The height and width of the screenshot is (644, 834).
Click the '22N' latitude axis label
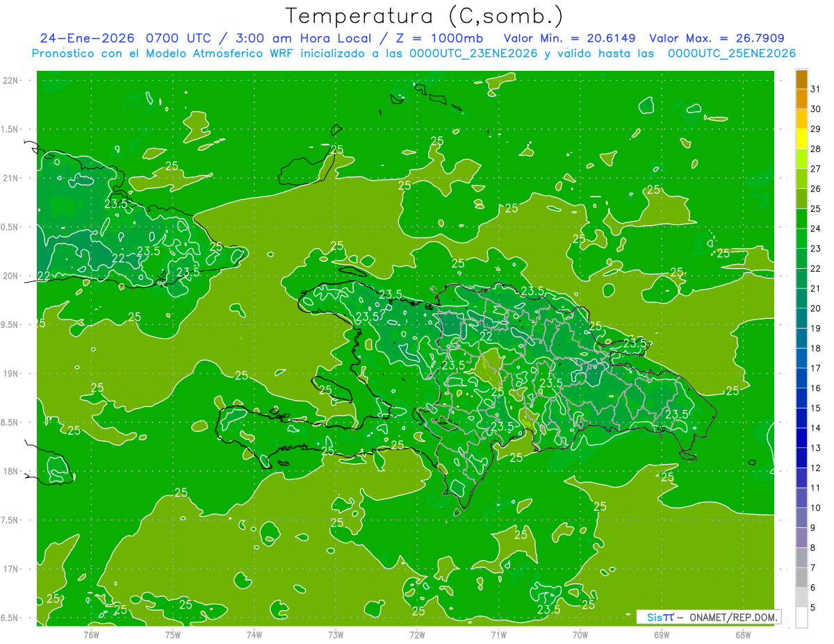tap(11, 81)
